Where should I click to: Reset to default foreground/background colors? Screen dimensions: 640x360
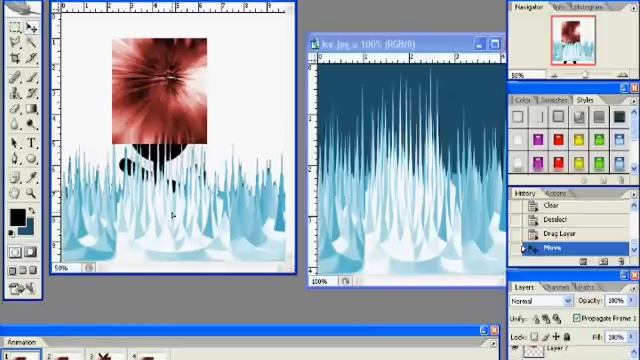pyautogui.click(x=11, y=233)
